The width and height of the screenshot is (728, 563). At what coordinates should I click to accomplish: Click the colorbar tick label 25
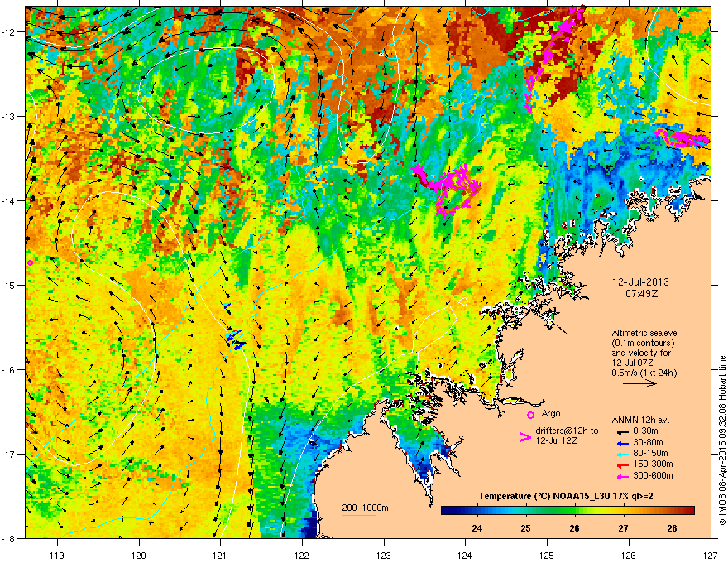coord(525,528)
